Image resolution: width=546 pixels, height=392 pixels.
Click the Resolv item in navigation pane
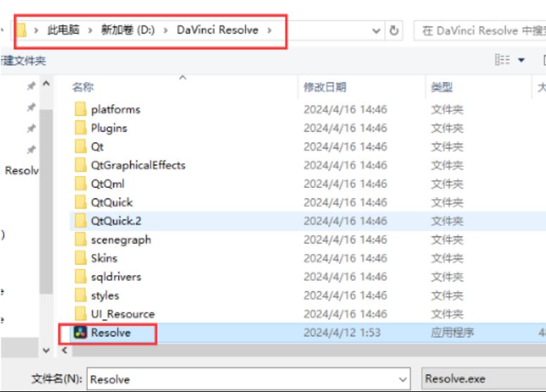tap(22, 170)
